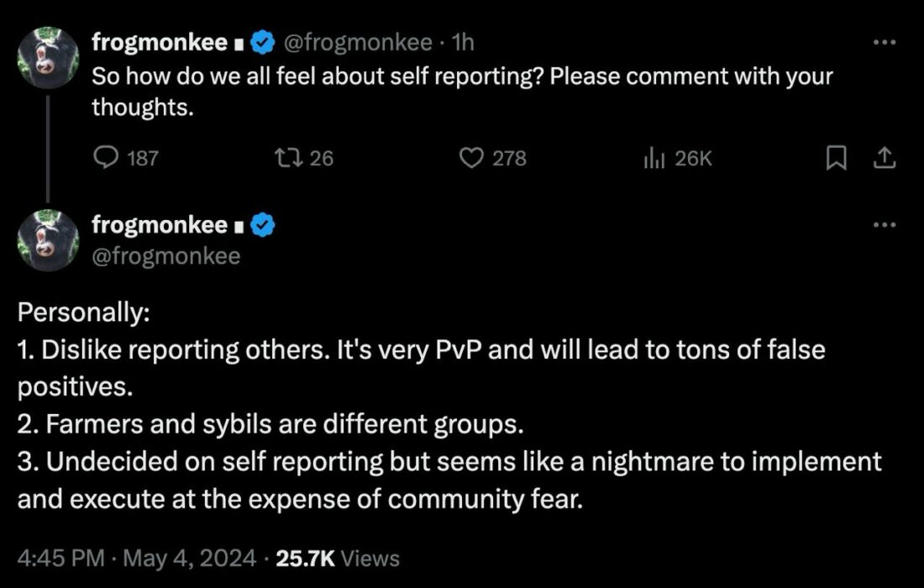Open the @frogmonkee handle below the second name

click(166, 256)
